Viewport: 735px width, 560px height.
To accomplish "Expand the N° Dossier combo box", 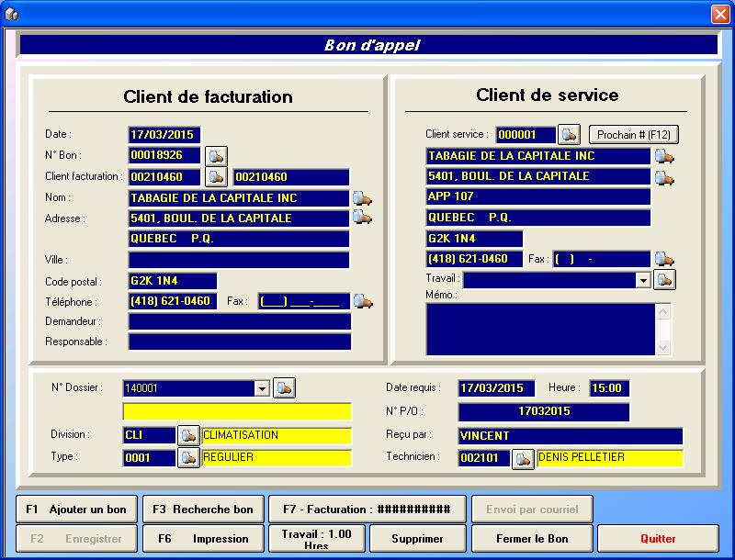I will (x=262, y=389).
